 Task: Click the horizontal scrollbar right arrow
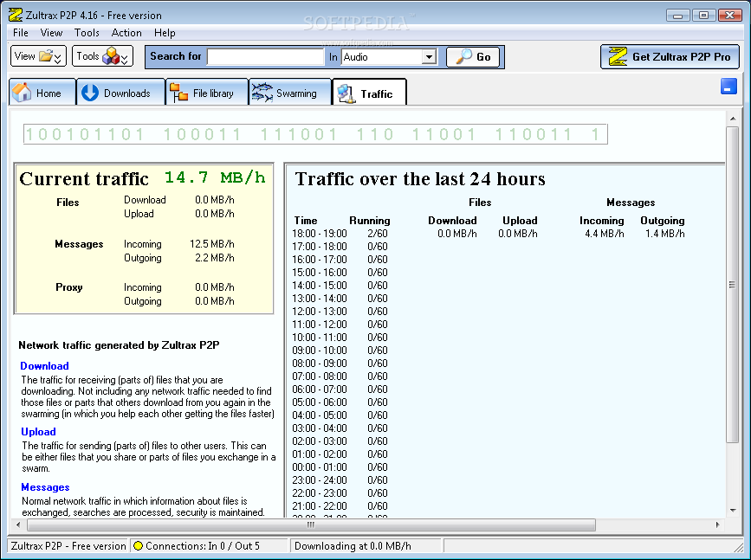pyautogui.click(x=717, y=525)
